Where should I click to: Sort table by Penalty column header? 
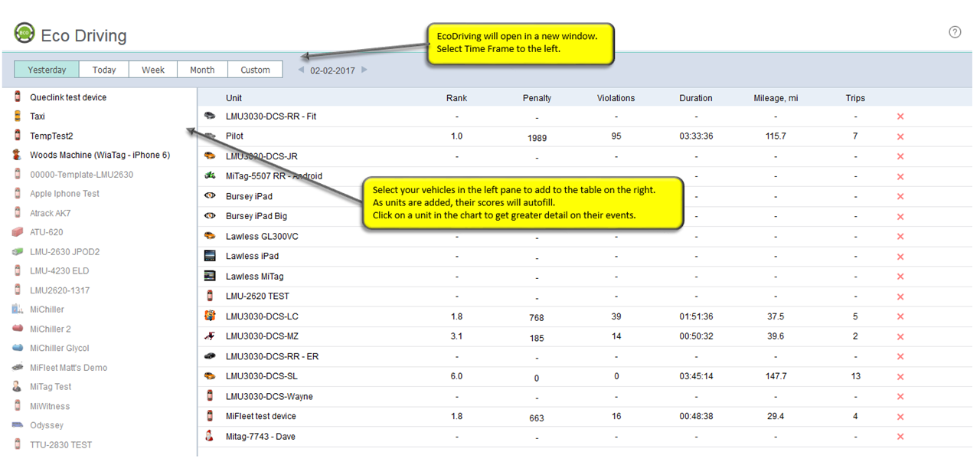(x=537, y=98)
